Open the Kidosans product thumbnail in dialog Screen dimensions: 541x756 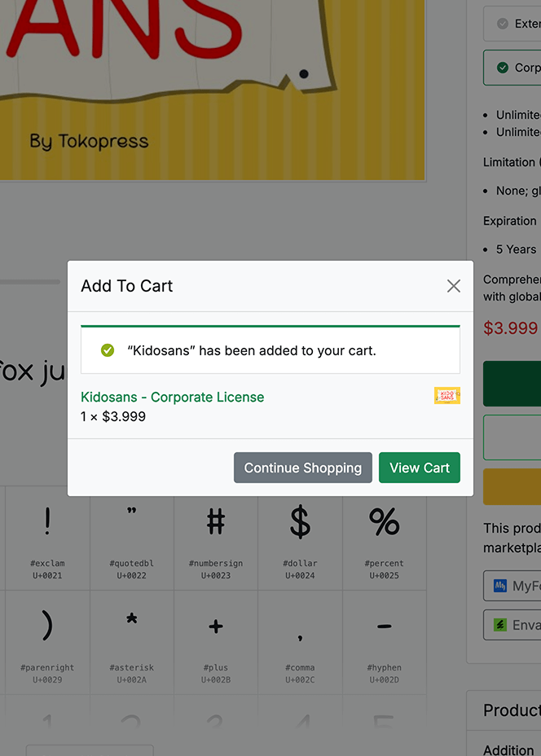click(x=447, y=395)
